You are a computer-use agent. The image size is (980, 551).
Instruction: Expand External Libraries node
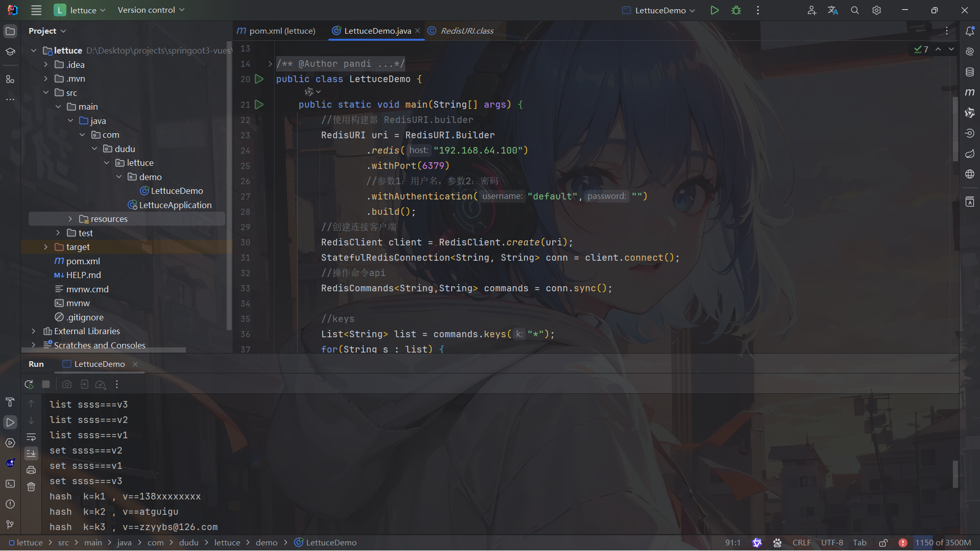click(33, 331)
